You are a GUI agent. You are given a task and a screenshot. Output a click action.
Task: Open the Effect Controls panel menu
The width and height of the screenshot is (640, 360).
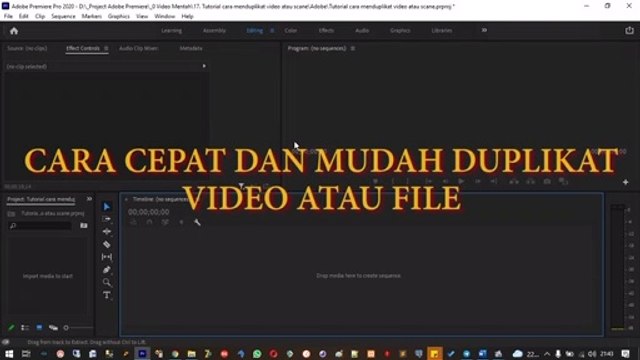coord(106,48)
